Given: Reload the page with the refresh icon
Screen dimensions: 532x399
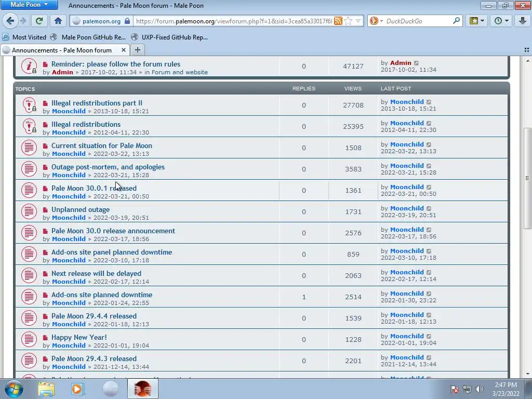Looking at the screenshot, I should coord(39,21).
